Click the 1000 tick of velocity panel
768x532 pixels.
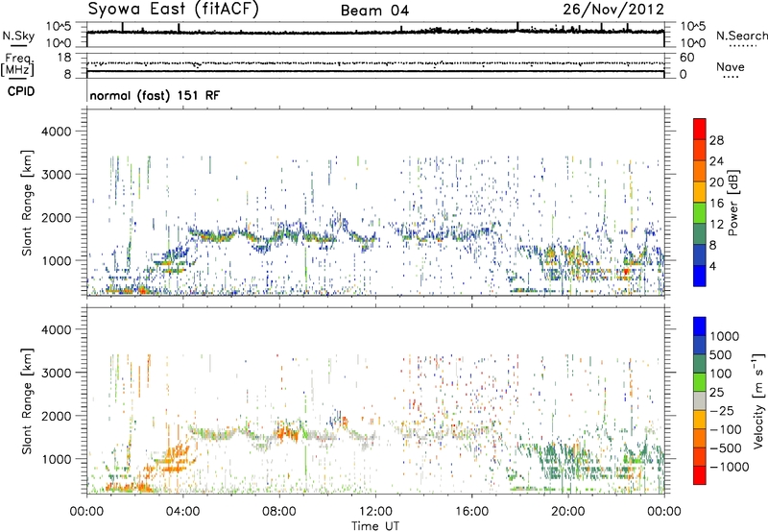coord(56,459)
